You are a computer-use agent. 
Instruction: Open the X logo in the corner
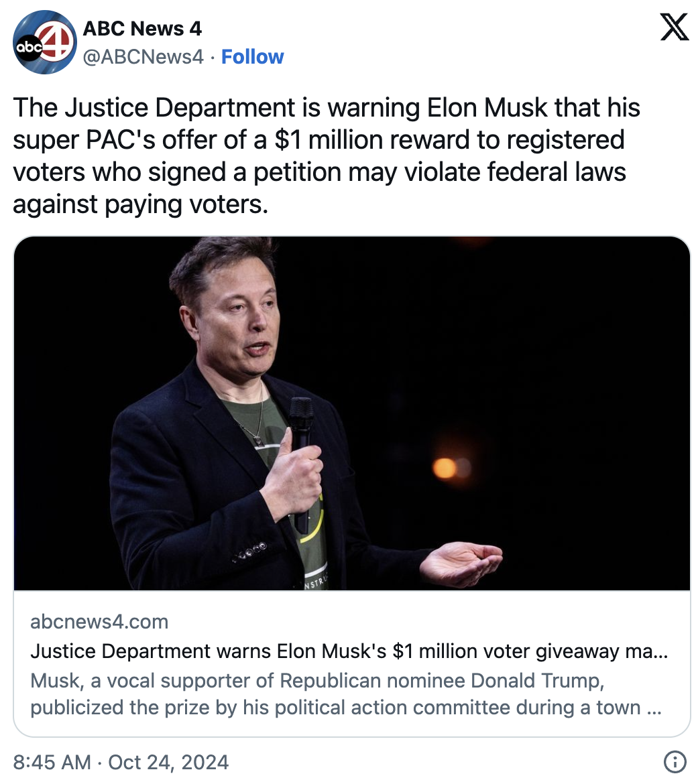[x=674, y=27]
